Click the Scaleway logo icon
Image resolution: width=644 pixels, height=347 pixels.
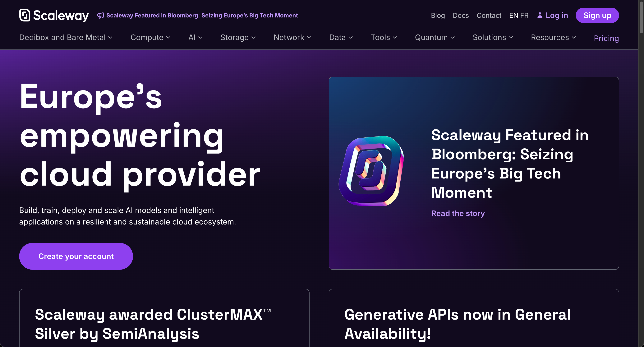pos(25,15)
